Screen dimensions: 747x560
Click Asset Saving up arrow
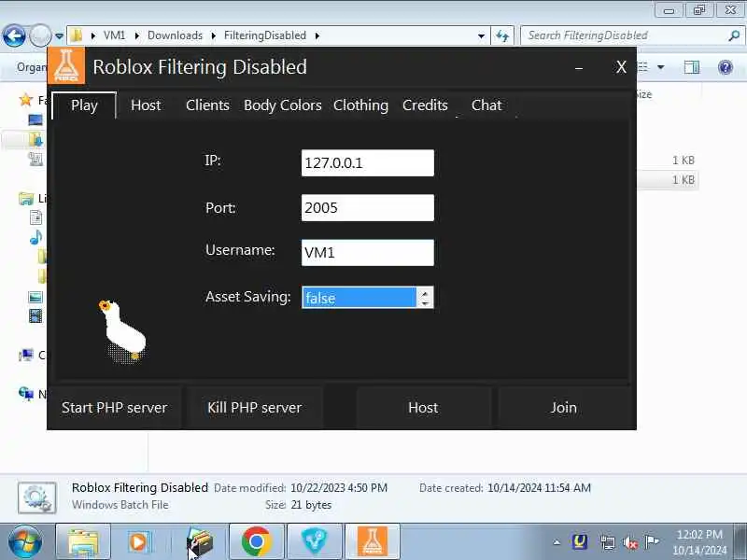click(425, 292)
